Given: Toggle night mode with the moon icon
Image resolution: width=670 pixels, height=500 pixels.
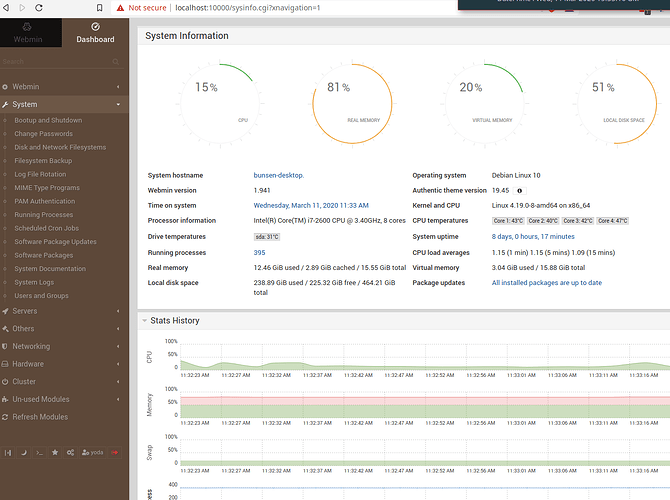Looking at the screenshot, I should [24, 453].
